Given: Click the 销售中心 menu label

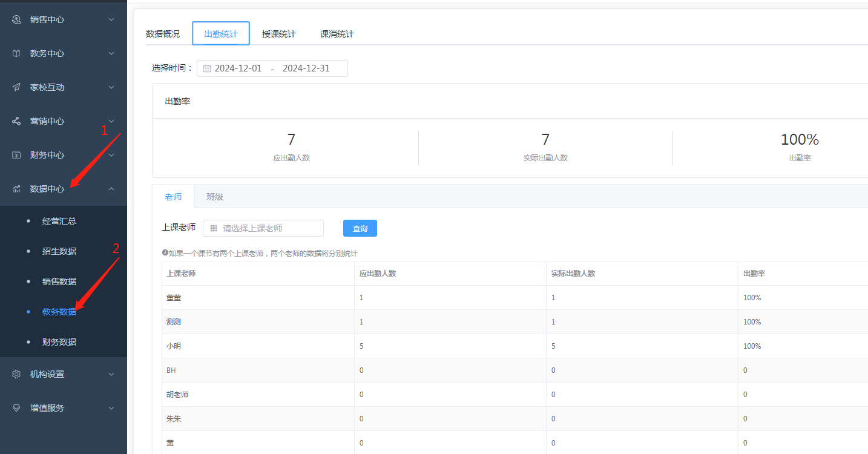Looking at the screenshot, I should tap(47, 19).
